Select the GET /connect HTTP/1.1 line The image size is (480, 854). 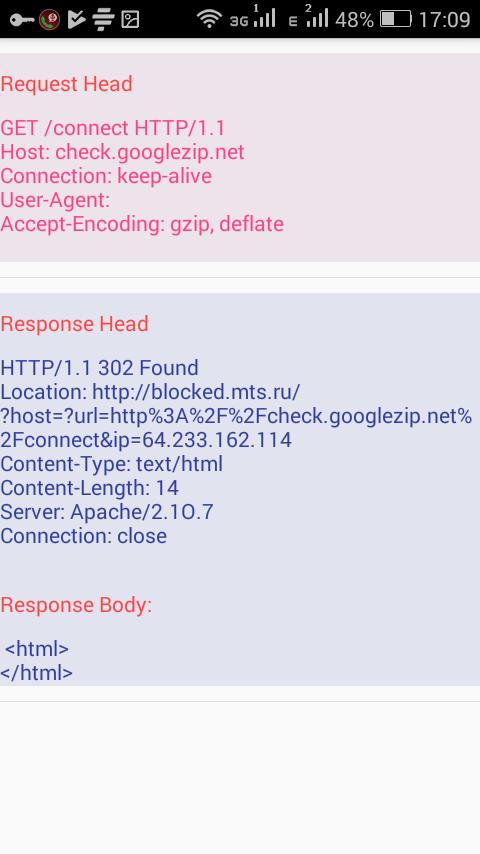click(x=113, y=128)
